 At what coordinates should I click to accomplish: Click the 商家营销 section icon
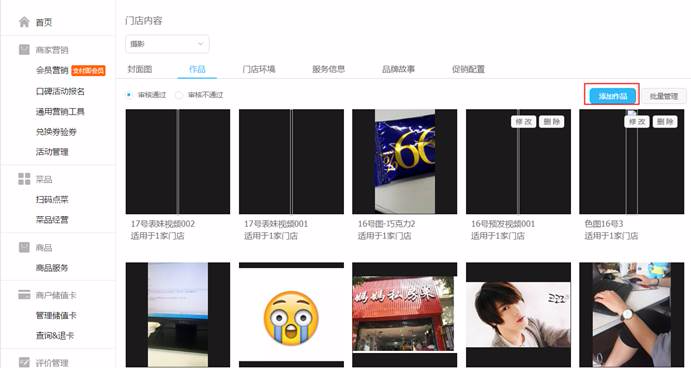(x=24, y=49)
